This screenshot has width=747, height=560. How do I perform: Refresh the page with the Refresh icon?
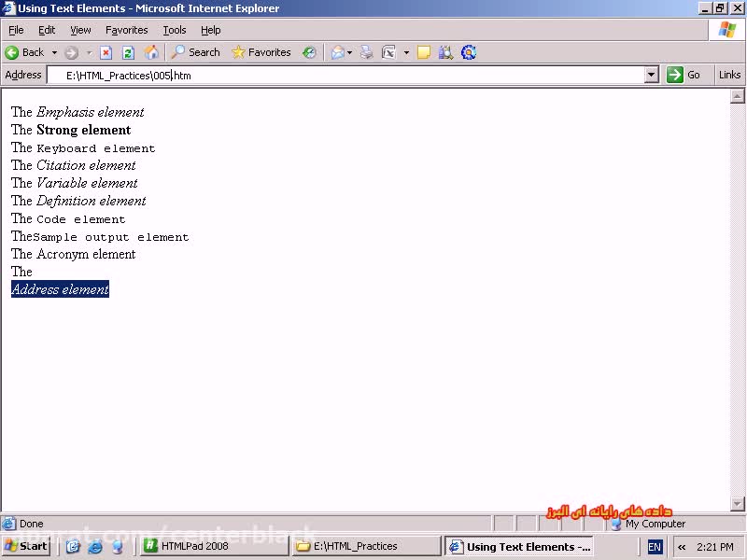tap(128, 52)
